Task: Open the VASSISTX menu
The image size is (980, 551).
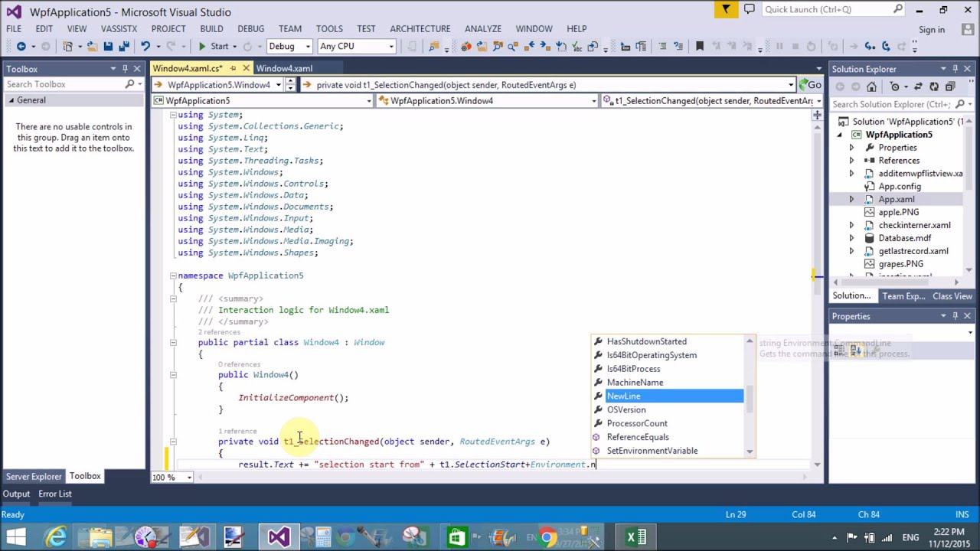Action: 118,28
